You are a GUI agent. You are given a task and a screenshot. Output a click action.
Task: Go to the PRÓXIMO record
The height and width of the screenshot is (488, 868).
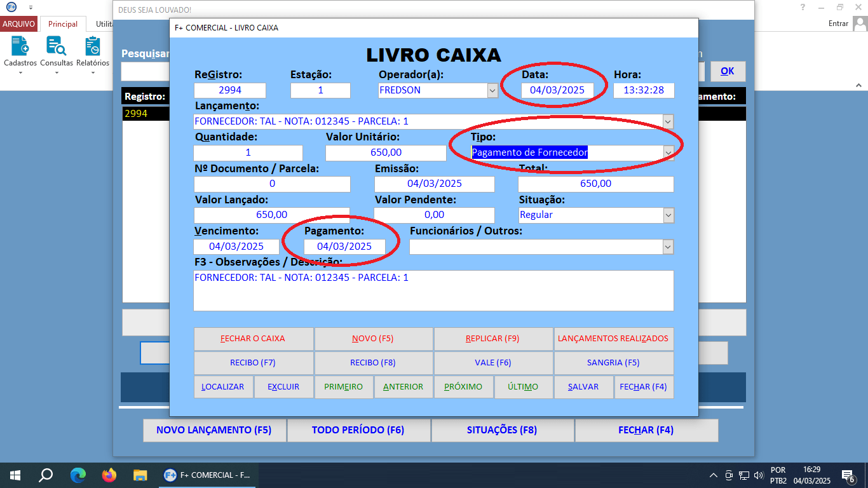click(463, 387)
